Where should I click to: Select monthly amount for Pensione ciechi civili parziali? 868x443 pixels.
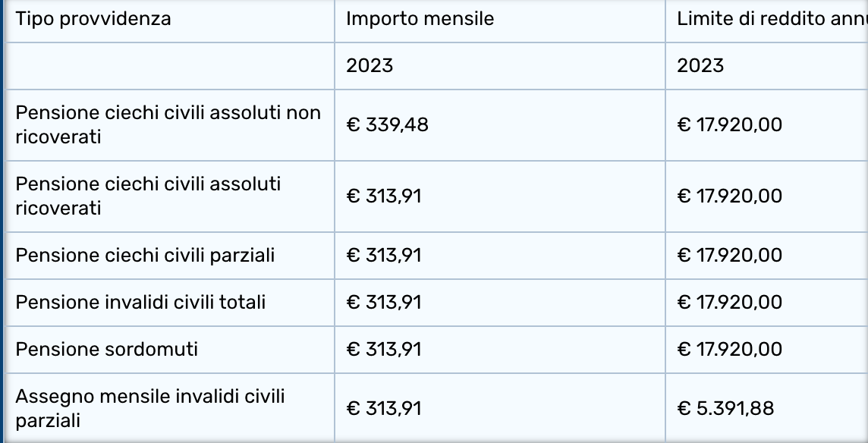(x=384, y=255)
